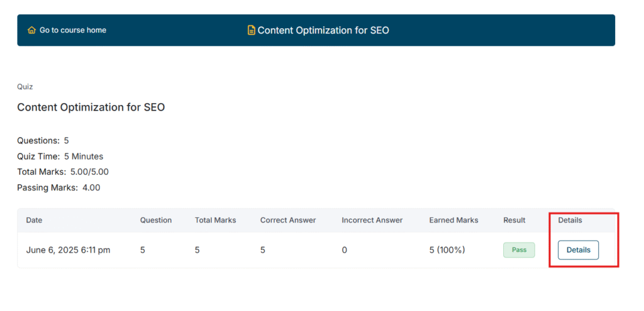Viewport: 644px width, 311px height.
Task: Click the Incorrect Answer column header
Action: point(372,221)
